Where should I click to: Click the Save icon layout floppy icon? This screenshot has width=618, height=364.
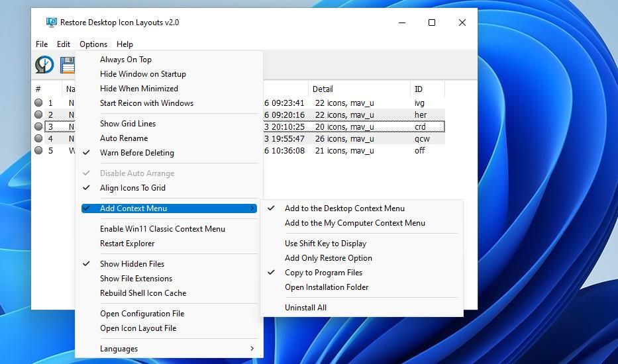[68, 65]
